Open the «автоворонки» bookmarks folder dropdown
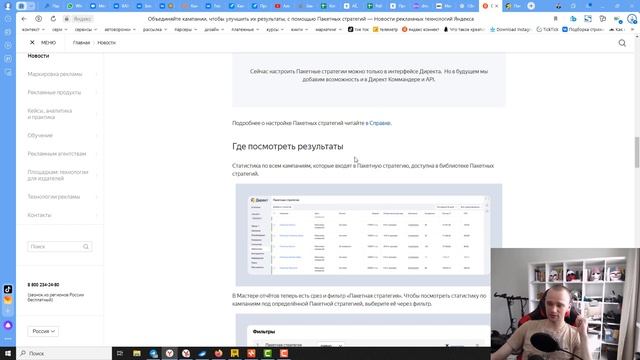The height and width of the screenshot is (360, 640). tap(120, 29)
